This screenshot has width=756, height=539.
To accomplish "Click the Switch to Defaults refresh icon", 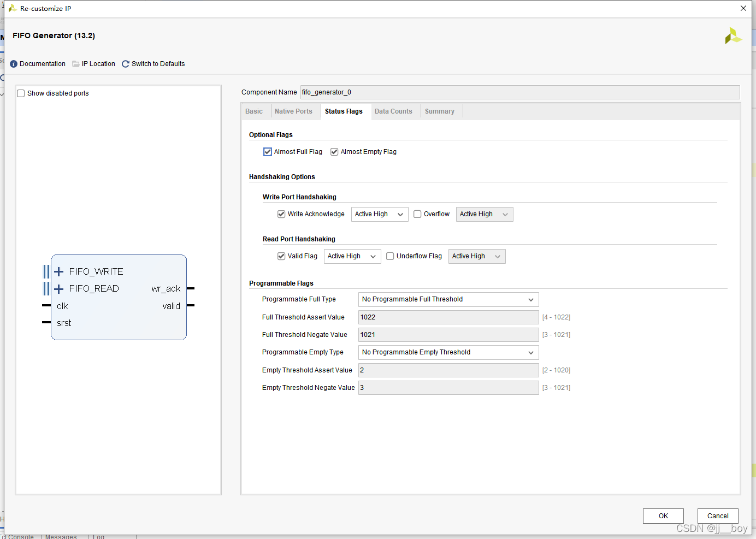I will (x=126, y=64).
